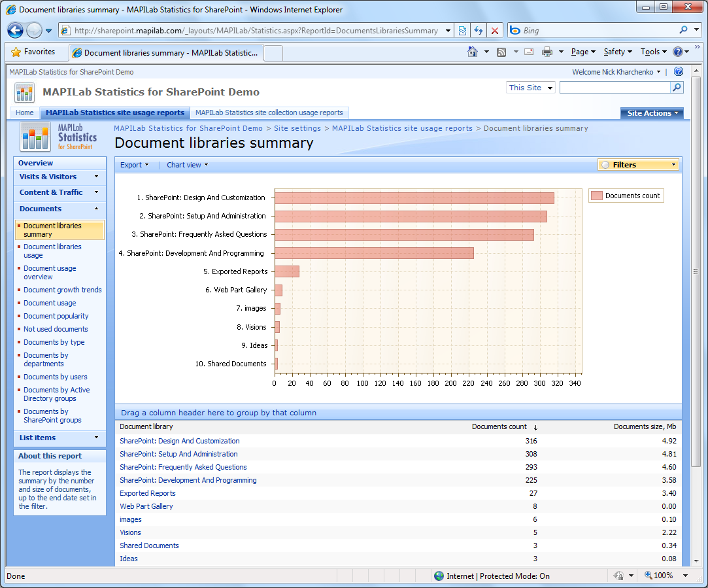Open Not used documents report
The height and width of the screenshot is (588, 708).
[56, 329]
